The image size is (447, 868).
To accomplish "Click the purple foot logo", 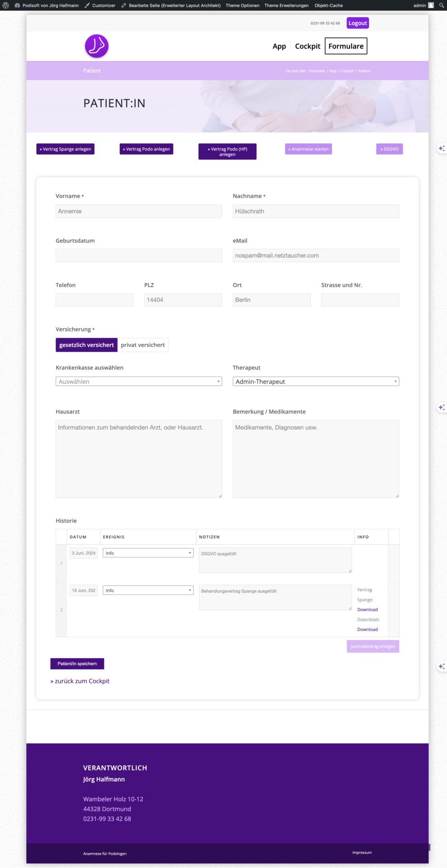I will click(96, 46).
